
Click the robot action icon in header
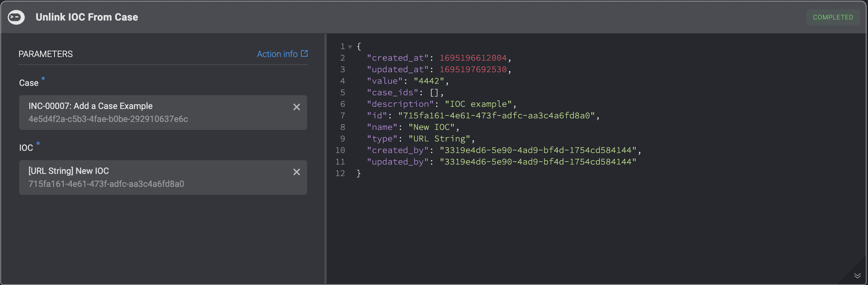click(x=16, y=17)
